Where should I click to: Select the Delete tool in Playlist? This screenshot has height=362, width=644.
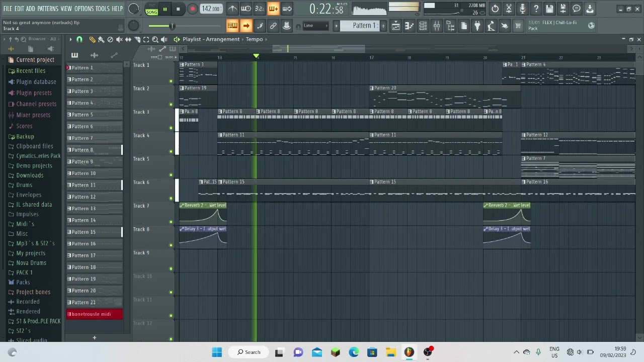110,39
